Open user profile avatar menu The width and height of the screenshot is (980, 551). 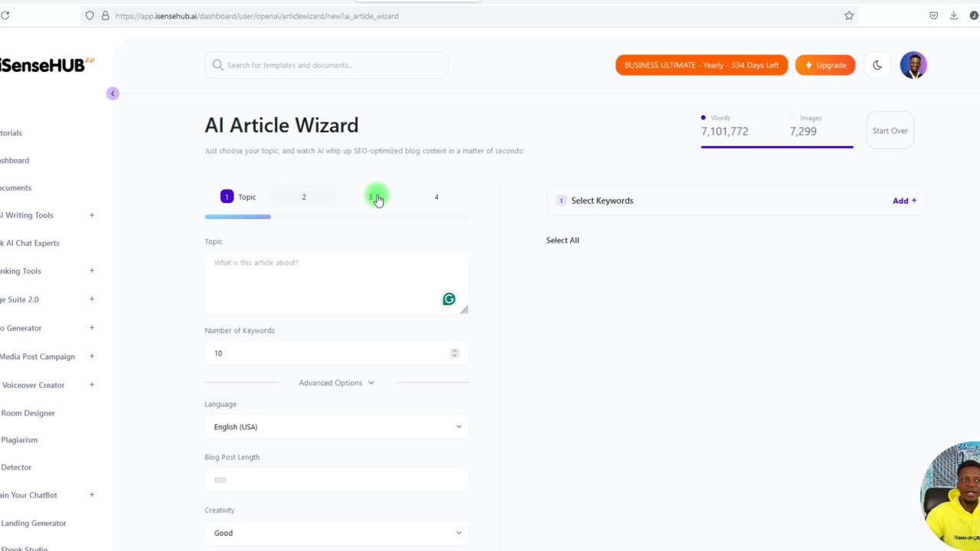pos(913,65)
